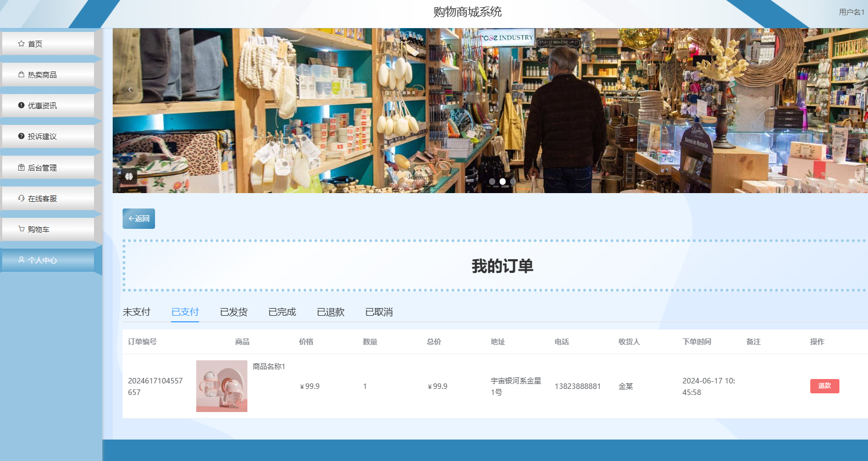Open 热卖商品 menu item
This screenshot has width=868, height=461.
pyautogui.click(x=48, y=74)
